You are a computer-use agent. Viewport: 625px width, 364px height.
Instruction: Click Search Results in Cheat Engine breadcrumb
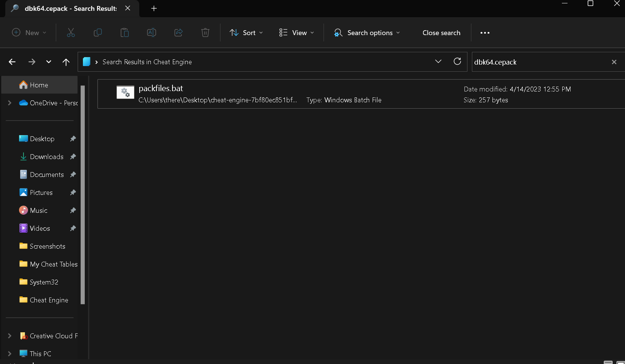[x=147, y=62]
